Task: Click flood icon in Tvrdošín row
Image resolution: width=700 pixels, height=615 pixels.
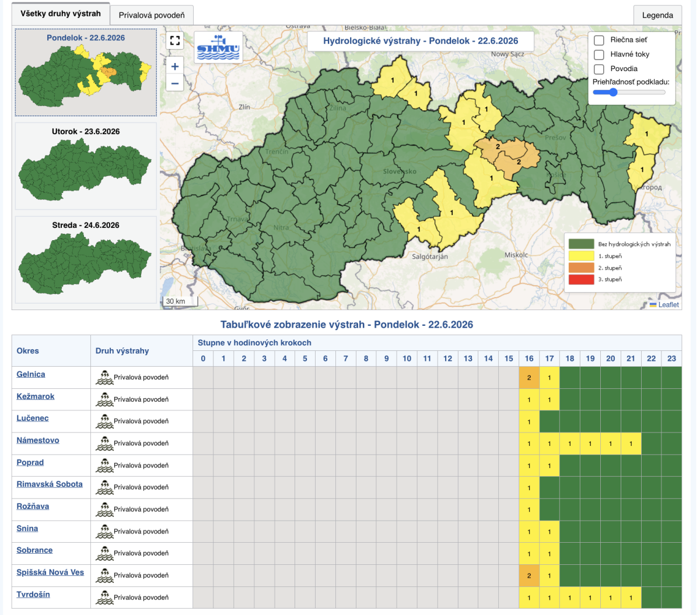Action: [104, 597]
